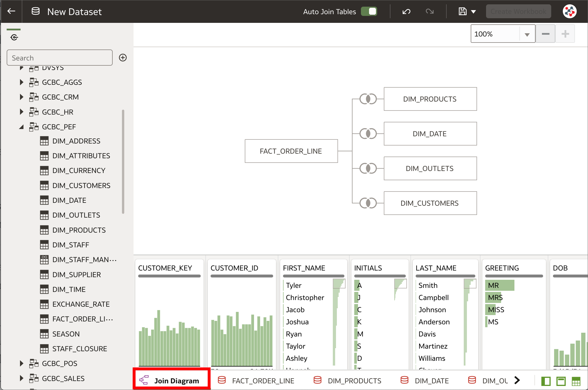The width and height of the screenshot is (588, 390).
Task: Click the Redo icon in the toolbar
Action: 430,12
